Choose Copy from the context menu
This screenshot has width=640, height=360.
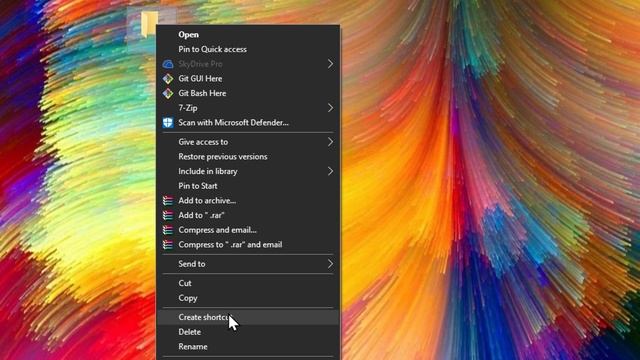coord(248,298)
